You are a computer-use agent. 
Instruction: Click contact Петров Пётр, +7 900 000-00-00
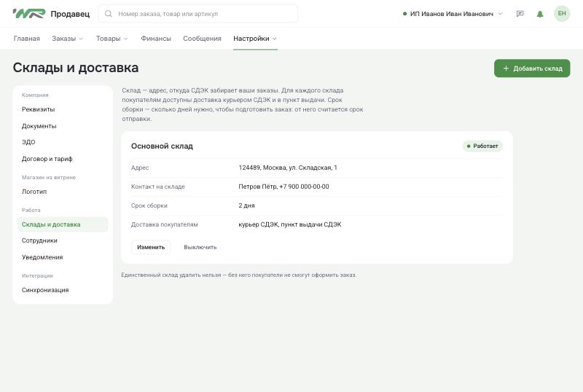[x=283, y=187]
